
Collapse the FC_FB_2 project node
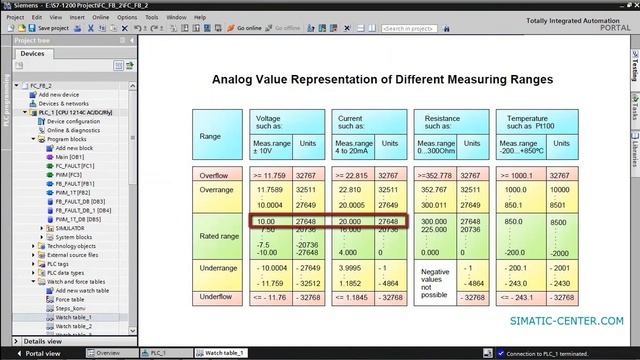[17, 86]
